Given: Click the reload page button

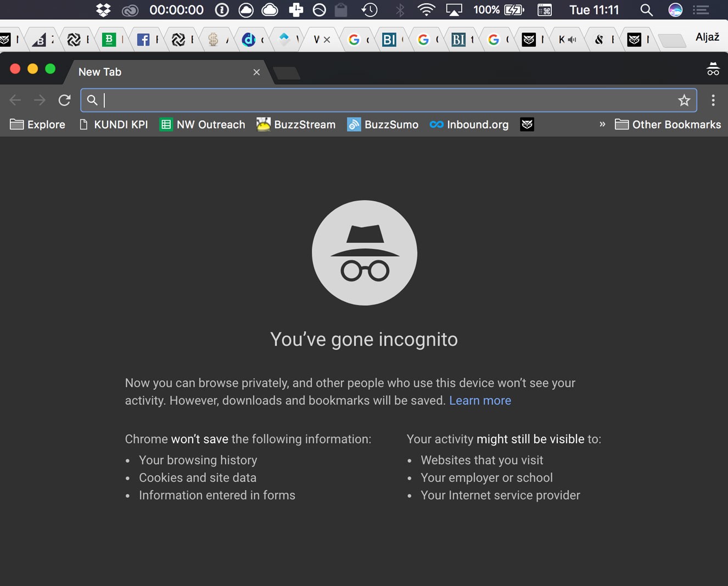Looking at the screenshot, I should point(65,100).
